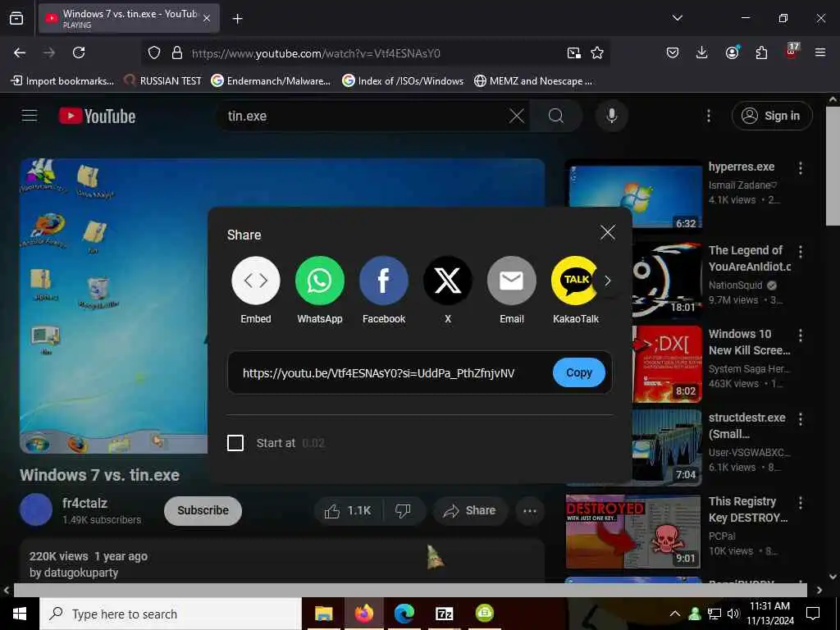This screenshot has height=630, width=840.
Task: Tick the Start at checkbox
Action: tap(235, 443)
